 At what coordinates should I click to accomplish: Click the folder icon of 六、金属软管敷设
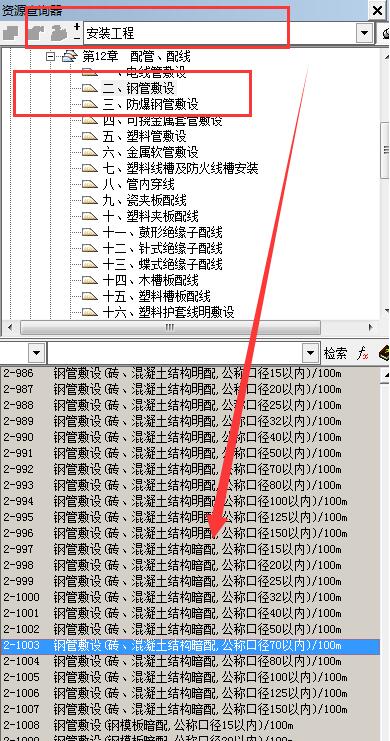click(89, 153)
